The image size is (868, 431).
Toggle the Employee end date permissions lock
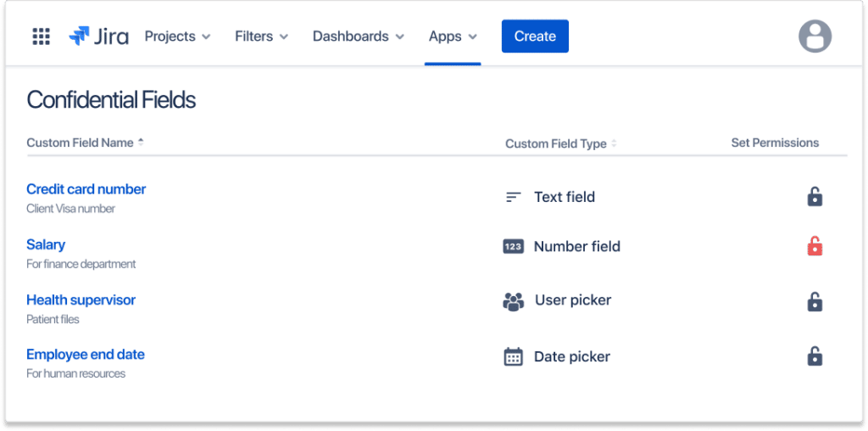(x=815, y=355)
